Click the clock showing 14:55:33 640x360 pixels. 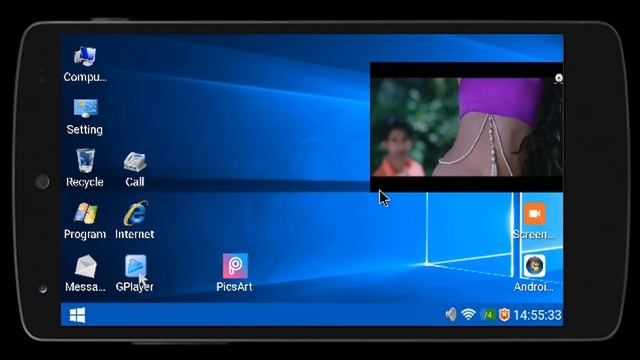pos(537,315)
